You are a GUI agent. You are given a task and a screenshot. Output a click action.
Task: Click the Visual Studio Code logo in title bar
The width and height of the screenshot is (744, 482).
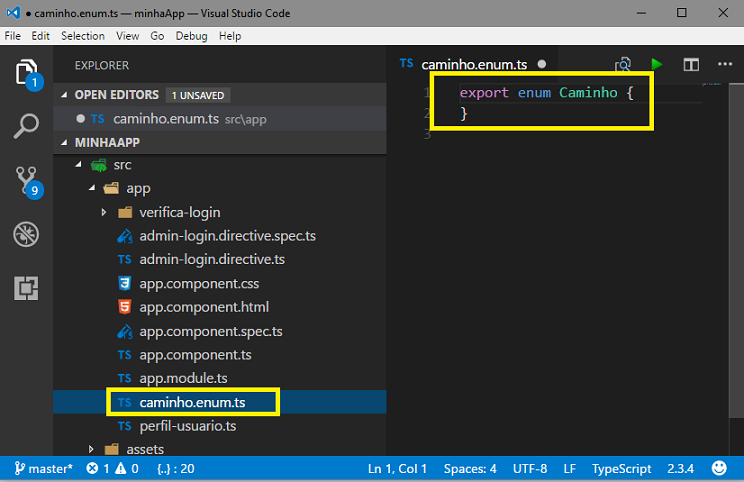(13, 13)
